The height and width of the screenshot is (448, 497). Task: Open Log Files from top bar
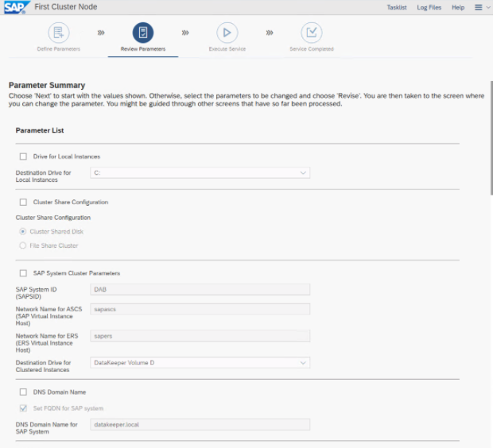point(429,7)
